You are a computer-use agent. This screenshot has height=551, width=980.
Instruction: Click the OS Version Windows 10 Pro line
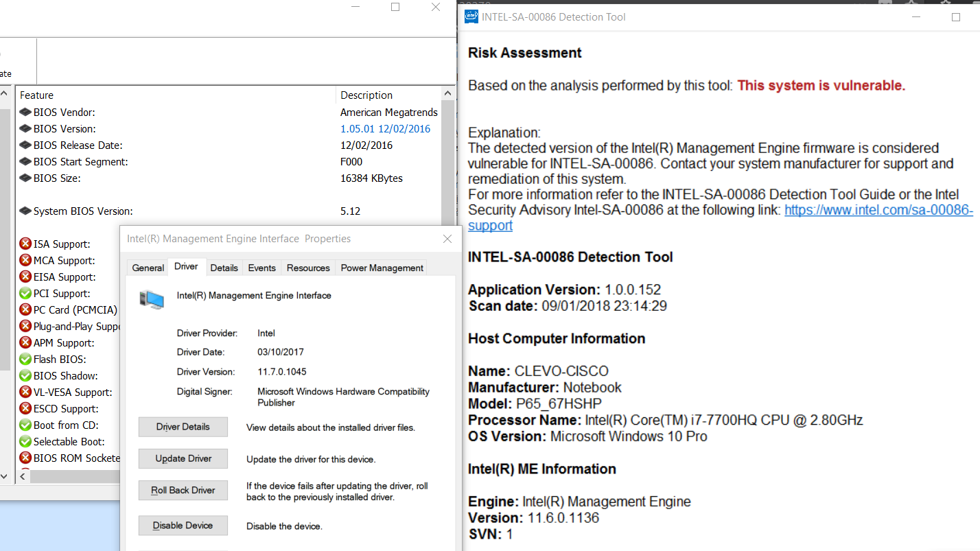click(x=587, y=436)
